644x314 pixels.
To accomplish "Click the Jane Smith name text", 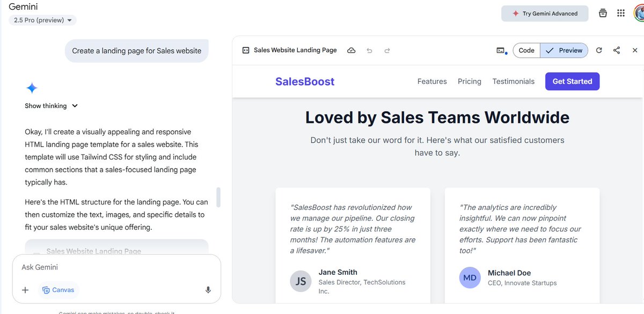I will click(x=338, y=272).
